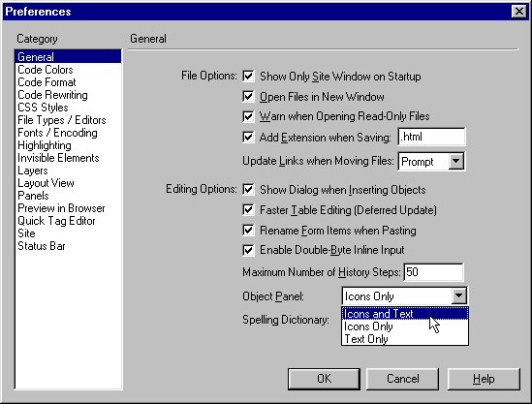Open Help for preferences
Screen dimensions: 532x404
click(x=484, y=379)
